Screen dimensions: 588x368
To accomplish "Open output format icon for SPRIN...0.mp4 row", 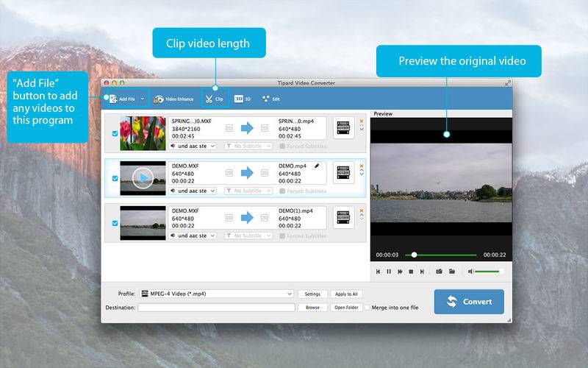I will click(343, 127).
